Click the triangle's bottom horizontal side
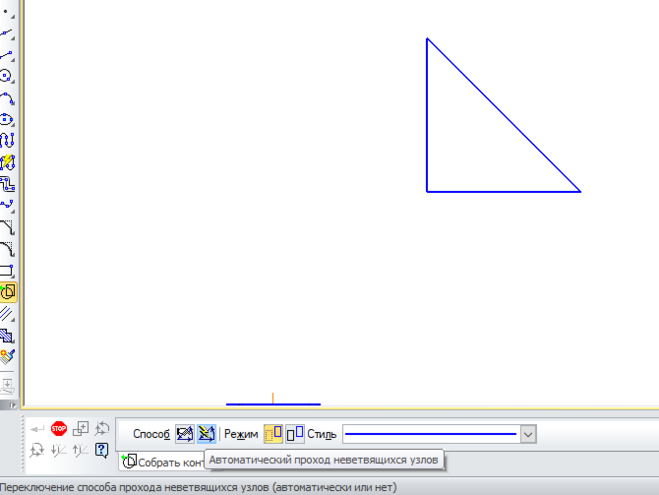The image size is (659, 495). [x=503, y=192]
